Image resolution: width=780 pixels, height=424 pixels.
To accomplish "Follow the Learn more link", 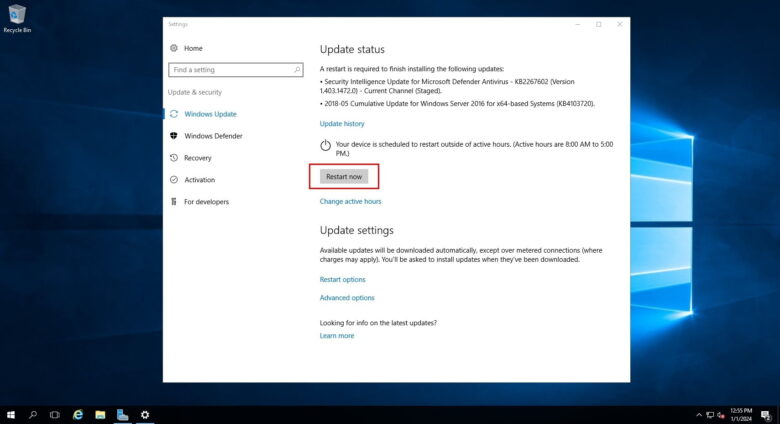I will click(337, 335).
